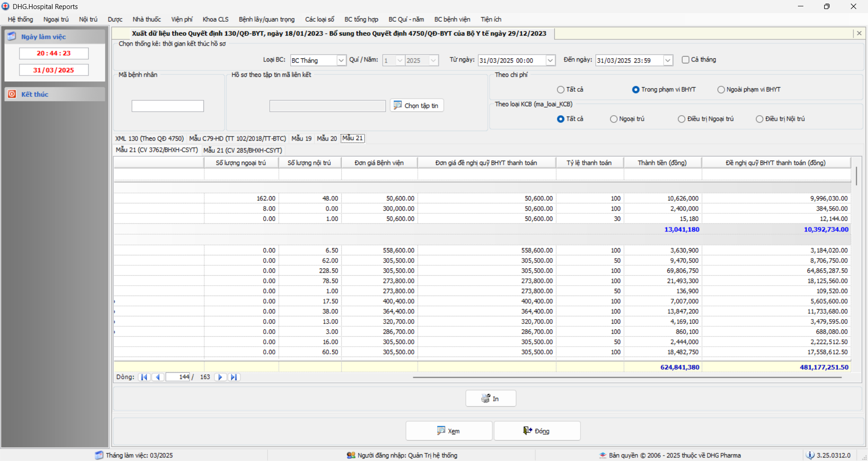
Task: Click the Kết thúc red power icon
Action: [x=12, y=94]
